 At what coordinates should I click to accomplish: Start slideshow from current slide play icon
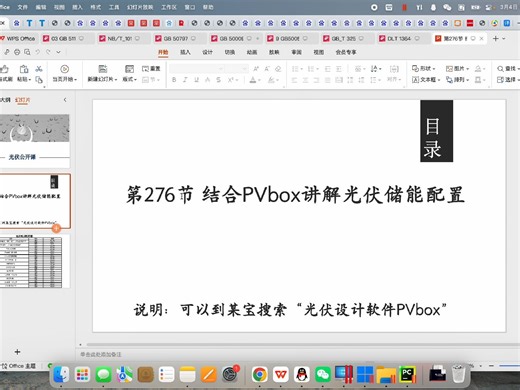64,69
